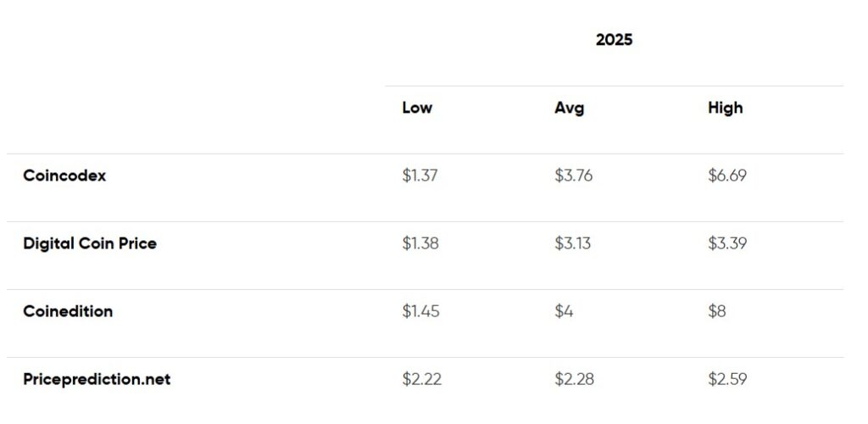Select Coincodex low value $1.37

(x=420, y=176)
